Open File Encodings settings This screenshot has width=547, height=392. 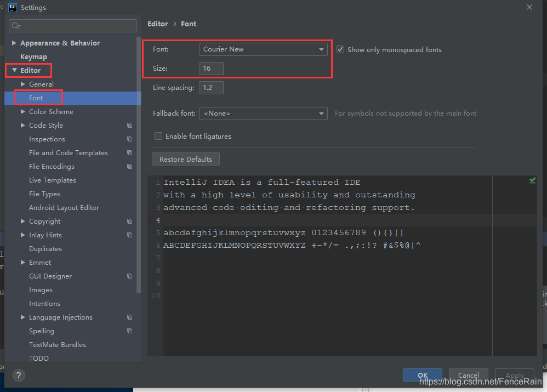52,167
